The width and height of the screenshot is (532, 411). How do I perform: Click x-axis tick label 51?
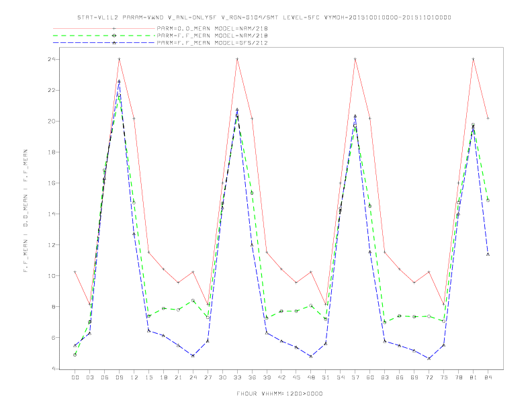(326, 377)
